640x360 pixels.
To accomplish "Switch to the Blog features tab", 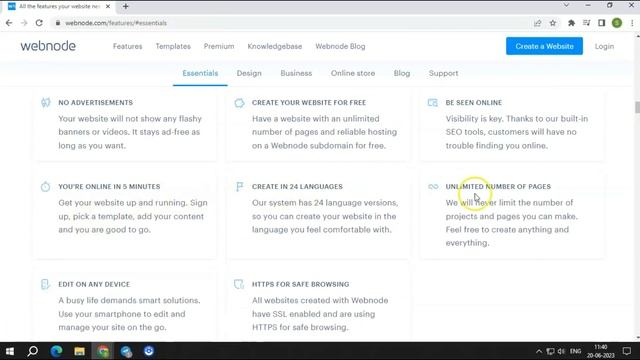I will 402,73.
